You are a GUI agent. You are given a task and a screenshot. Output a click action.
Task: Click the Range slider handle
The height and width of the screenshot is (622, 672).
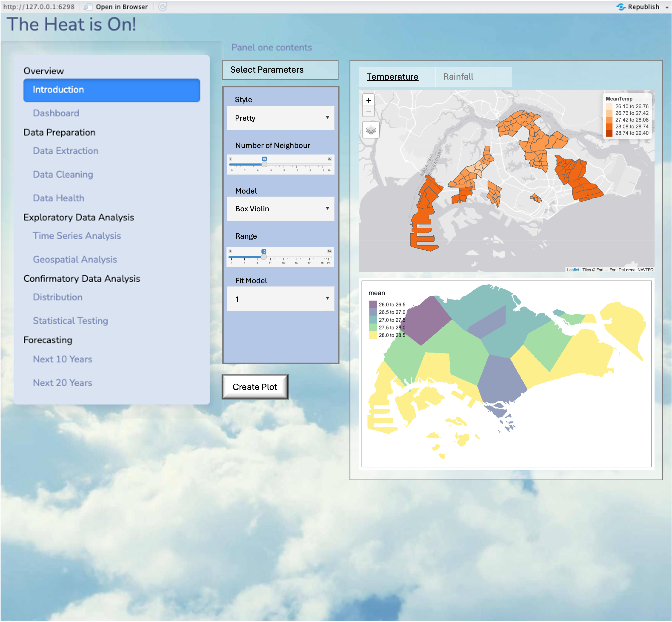(264, 257)
